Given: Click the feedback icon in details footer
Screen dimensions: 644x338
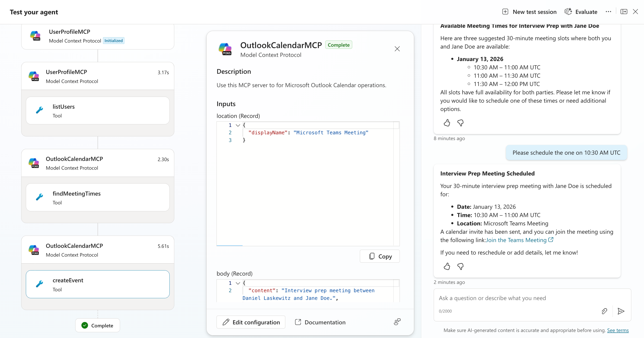Looking at the screenshot, I should coord(397,322).
